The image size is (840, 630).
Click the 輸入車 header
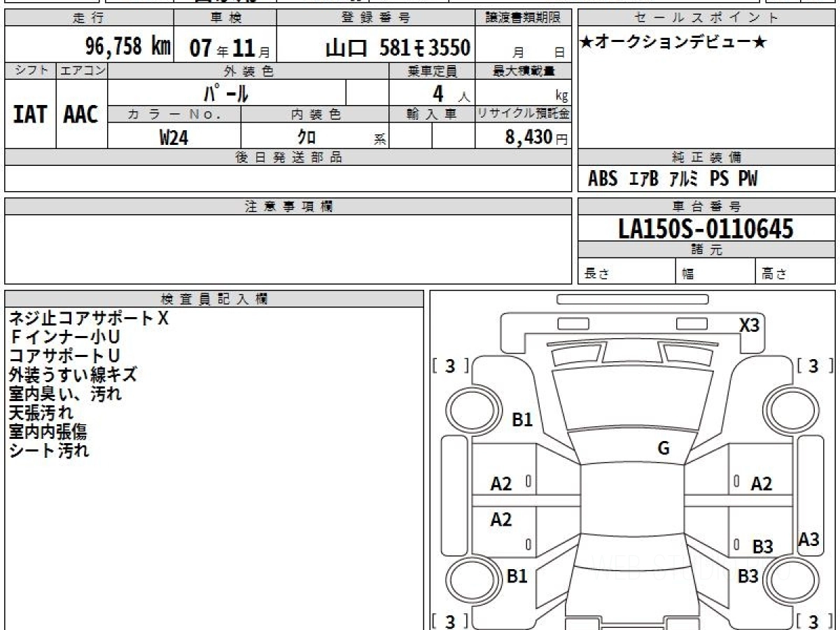[x=432, y=115]
